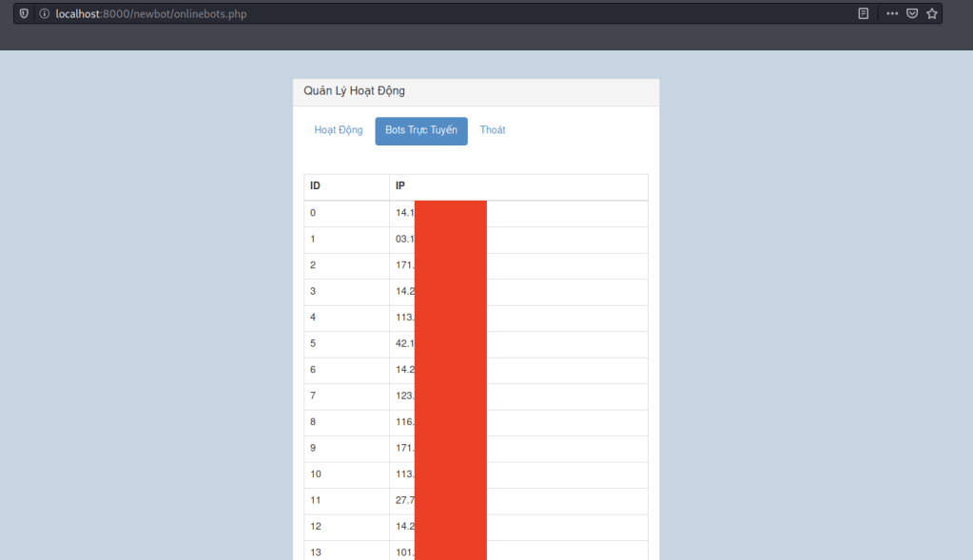Click the tracking protection shield icon
973x560 pixels.
[x=25, y=13]
